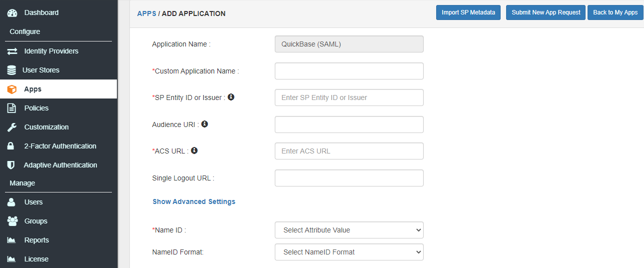Follow the APPS breadcrumb link

pos(146,13)
